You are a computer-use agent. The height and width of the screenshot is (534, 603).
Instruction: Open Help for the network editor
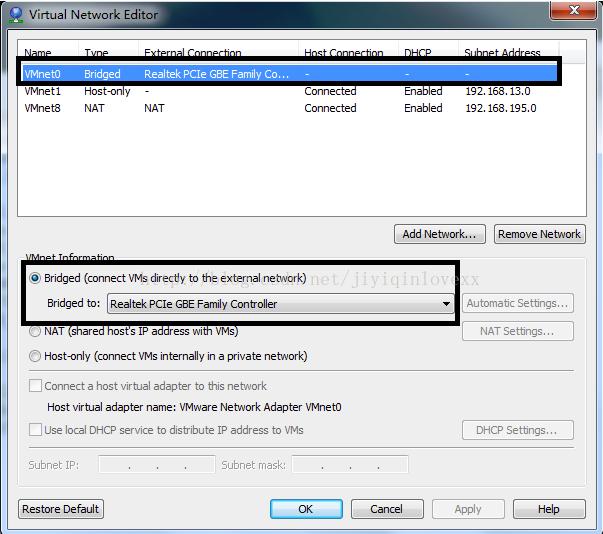click(549, 509)
